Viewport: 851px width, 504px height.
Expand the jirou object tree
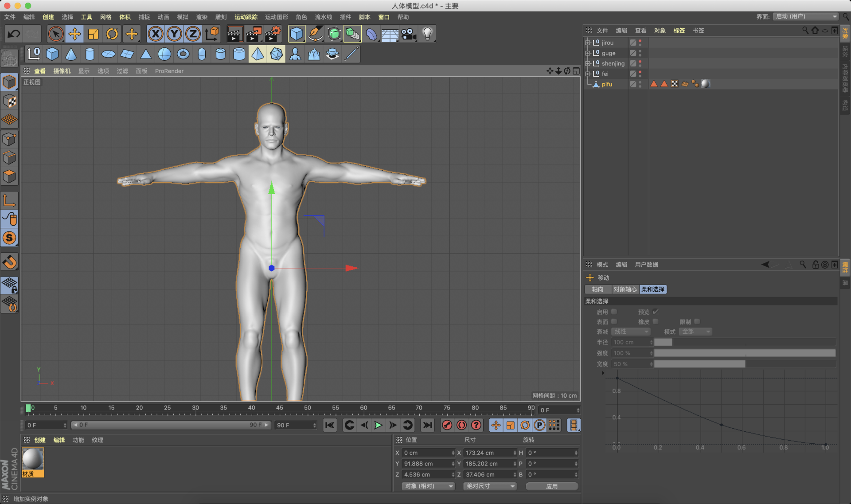588,43
